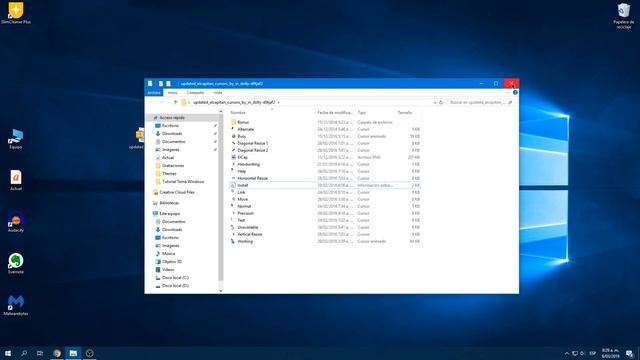The width and height of the screenshot is (640, 360).
Task: Select the Bonus folder
Action: pos(243,122)
